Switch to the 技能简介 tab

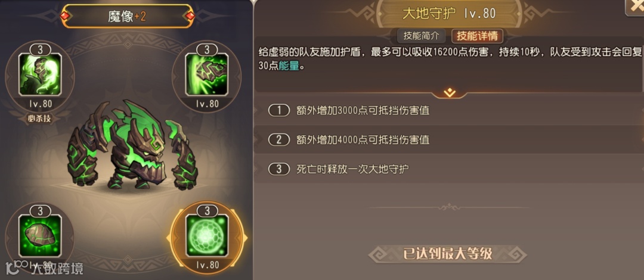(x=421, y=36)
